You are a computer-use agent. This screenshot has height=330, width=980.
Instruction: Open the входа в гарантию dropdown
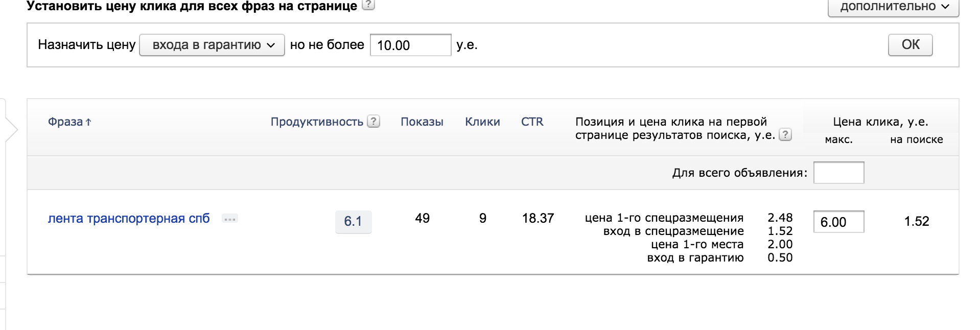[212, 45]
